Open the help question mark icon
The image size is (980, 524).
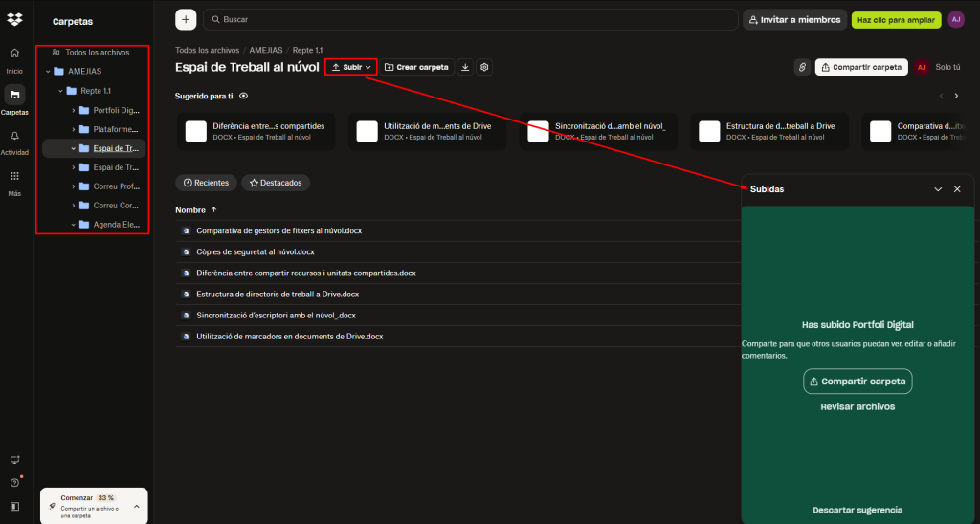(x=14, y=483)
